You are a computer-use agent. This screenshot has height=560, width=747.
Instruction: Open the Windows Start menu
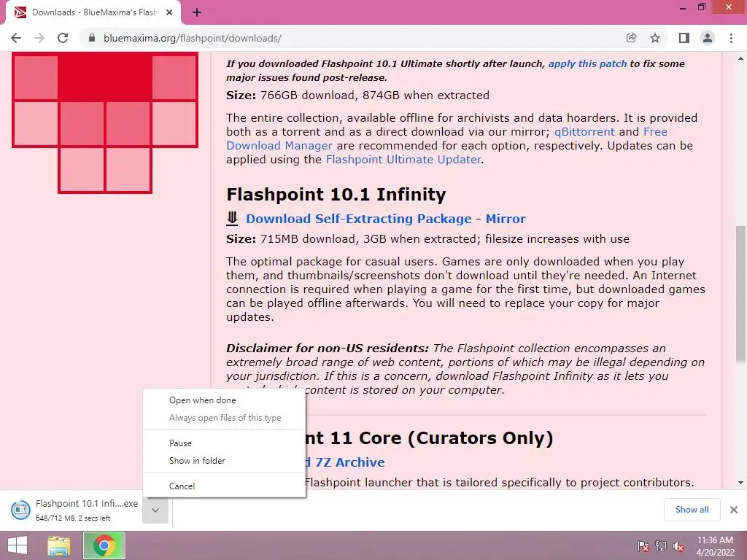[x=18, y=545]
